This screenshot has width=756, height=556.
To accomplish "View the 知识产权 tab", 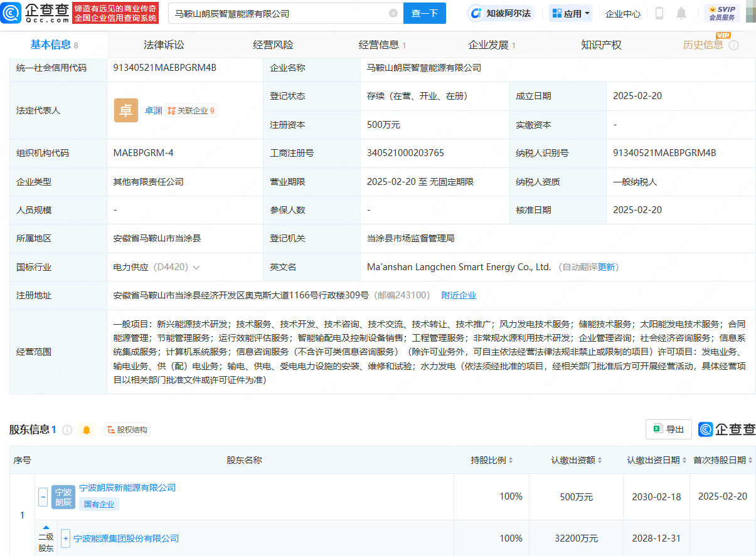I will pos(601,45).
